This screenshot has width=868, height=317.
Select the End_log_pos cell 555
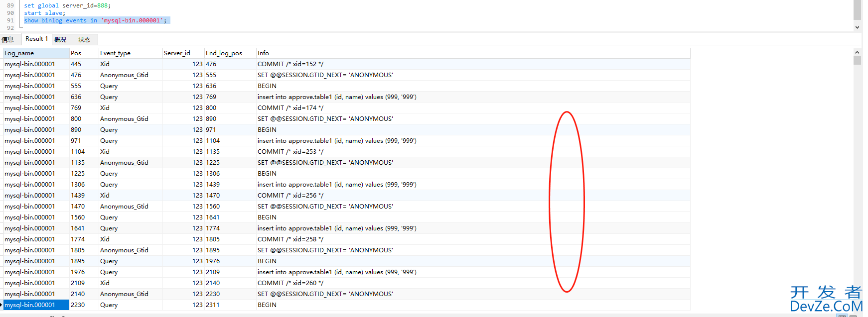tap(230, 75)
